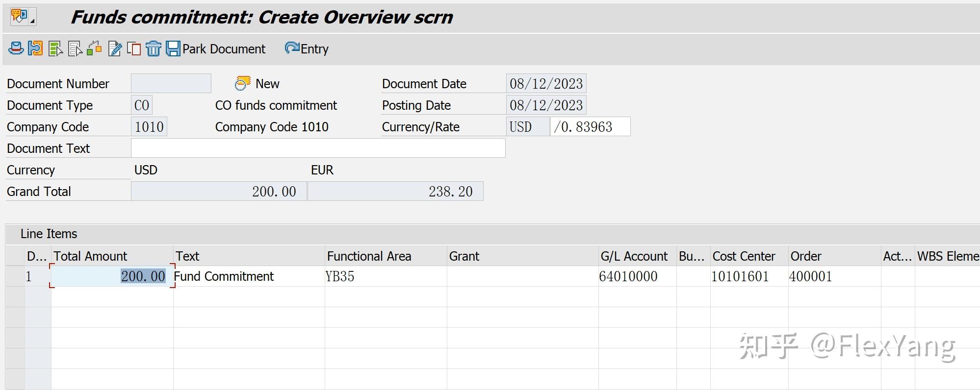Select the Total Amount cell 200.00
The height and width of the screenshot is (390, 980).
pos(112,276)
